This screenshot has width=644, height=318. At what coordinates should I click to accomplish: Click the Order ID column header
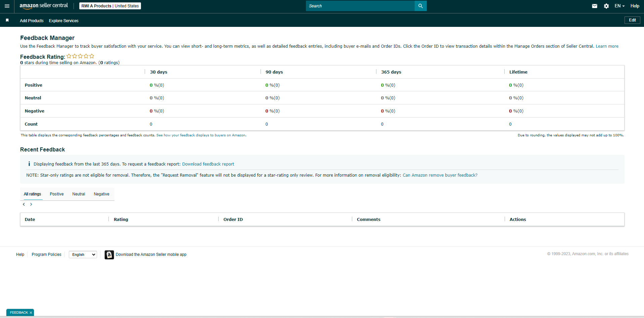point(233,220)
